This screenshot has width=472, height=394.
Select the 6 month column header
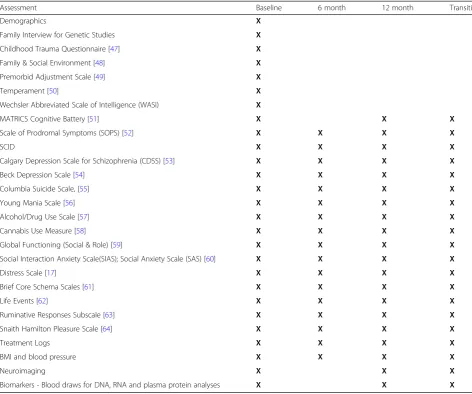point(332,8)
